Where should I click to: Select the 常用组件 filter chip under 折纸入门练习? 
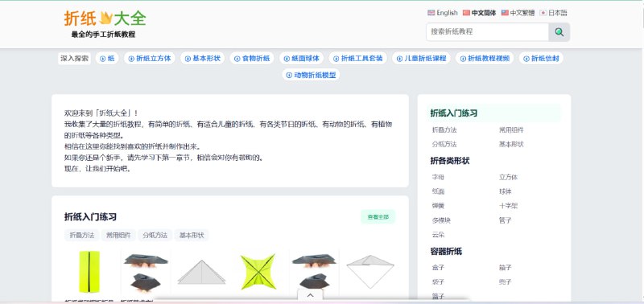(x=118, y=236)
